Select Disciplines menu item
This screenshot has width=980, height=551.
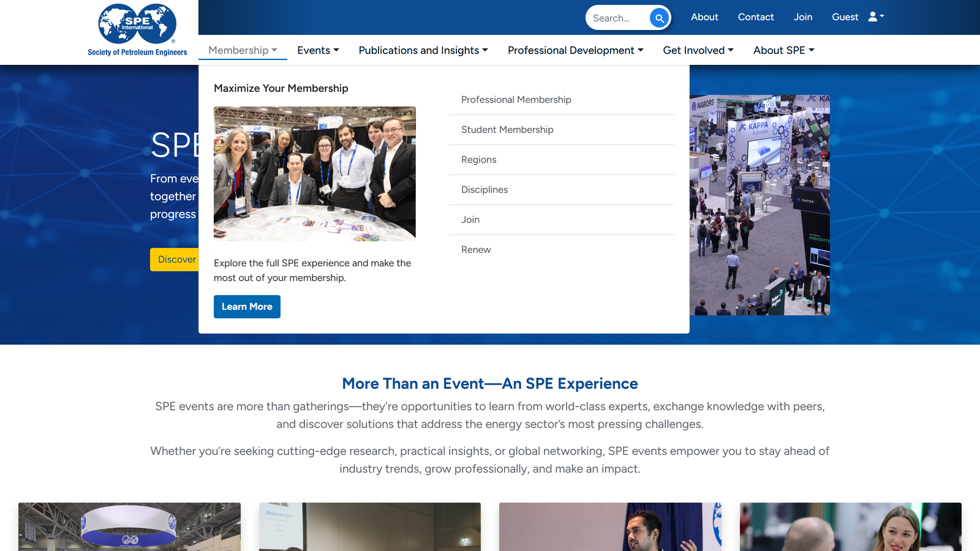(484, 190)
